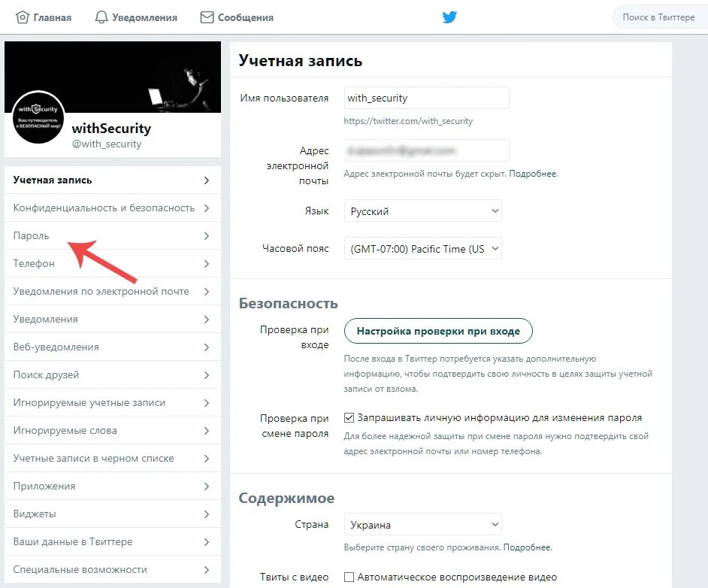Open Поиск друзей settings
Viewport: 708px width, 588px height.
coord(113,375)
